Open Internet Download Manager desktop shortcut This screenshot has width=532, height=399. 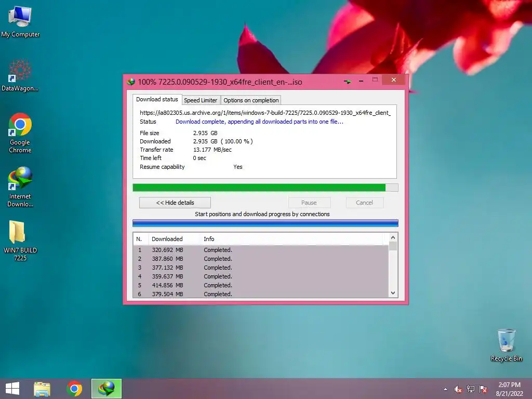(20, 187)
